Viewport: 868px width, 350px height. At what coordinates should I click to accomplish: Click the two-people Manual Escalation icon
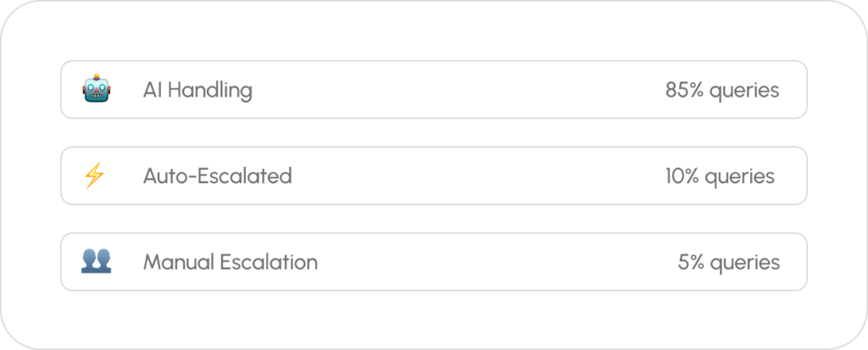(96, 261)
